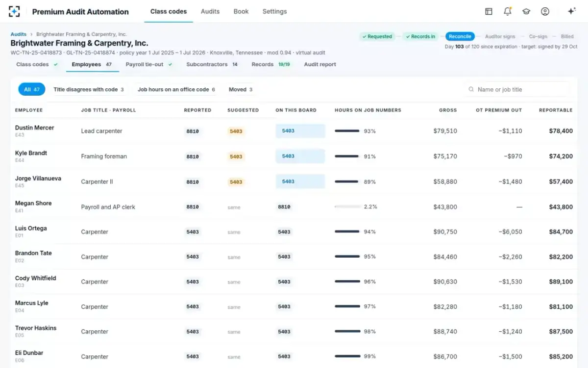Click the Payroll and AP clerk job title

click(108, 207)
